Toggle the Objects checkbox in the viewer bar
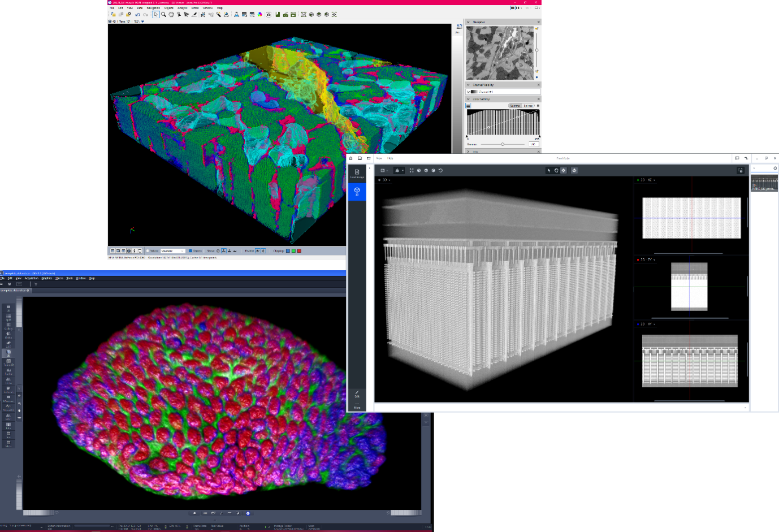Screen dimensions: 779x532 191,250
